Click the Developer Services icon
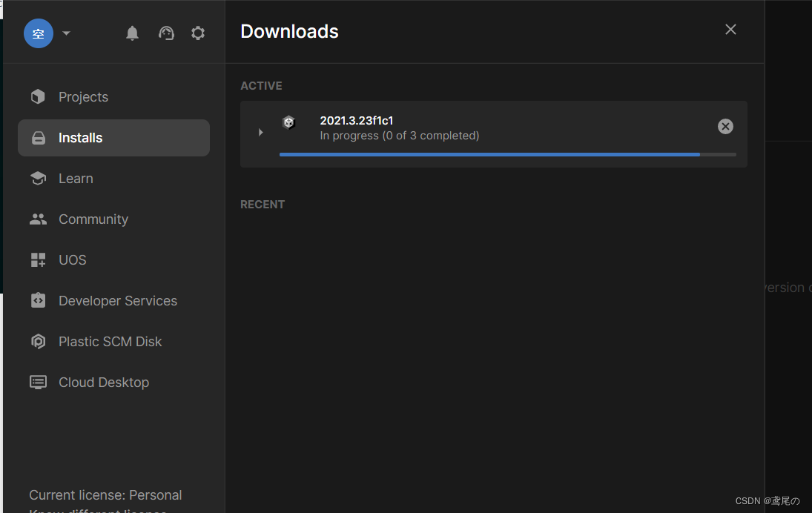Viewport: 812px width, 513px height. click(39, 300)
